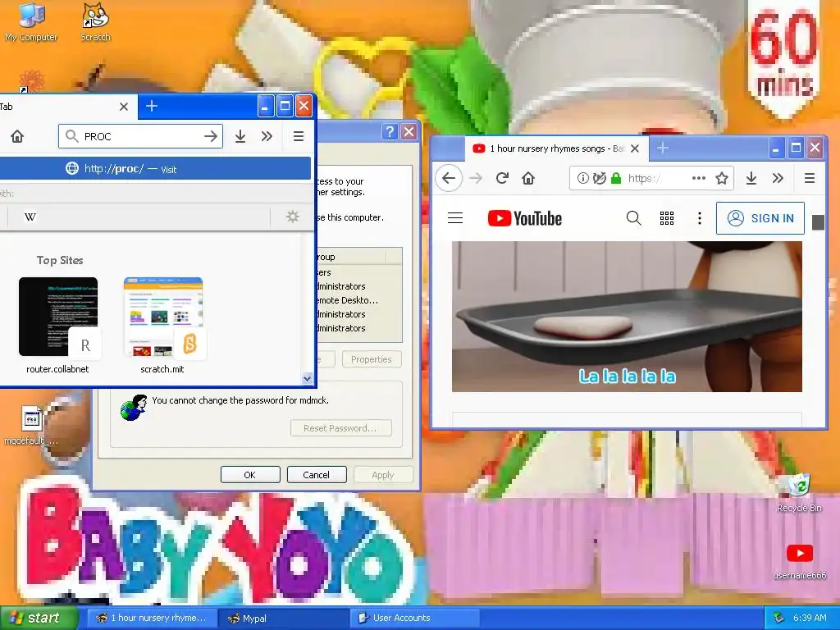Click the Wikipedia search engine icon
This screenshot has height=630, width=840.
(x=30, y=217)
